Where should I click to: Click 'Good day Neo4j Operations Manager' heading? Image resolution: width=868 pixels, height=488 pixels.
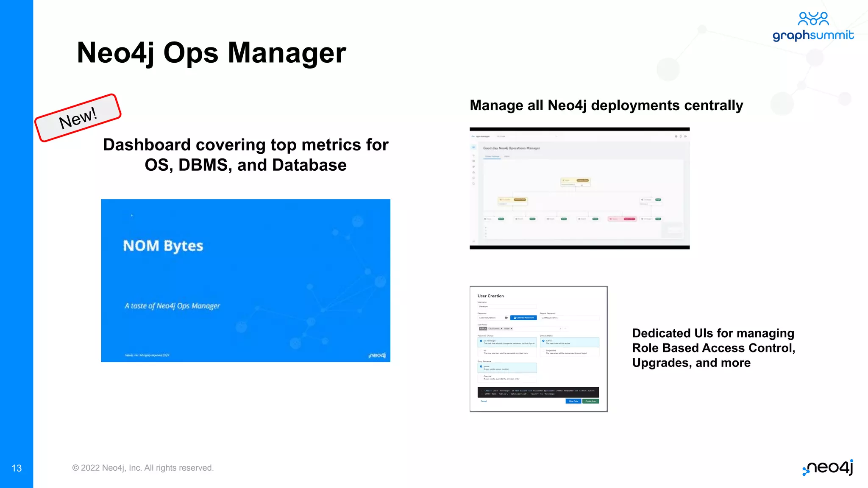click(x=512, y=148)
